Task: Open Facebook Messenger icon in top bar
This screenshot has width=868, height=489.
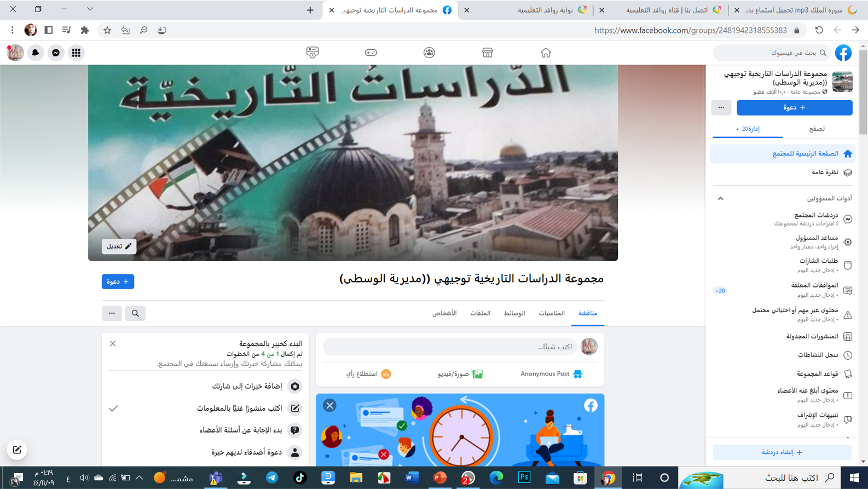Action: (56, 53)
